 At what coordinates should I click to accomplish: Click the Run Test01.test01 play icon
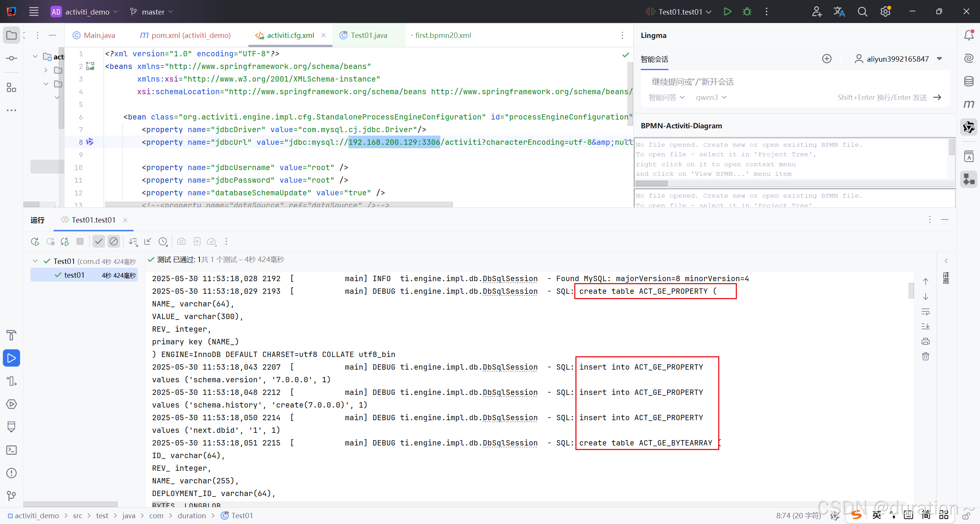pos(727,11)
